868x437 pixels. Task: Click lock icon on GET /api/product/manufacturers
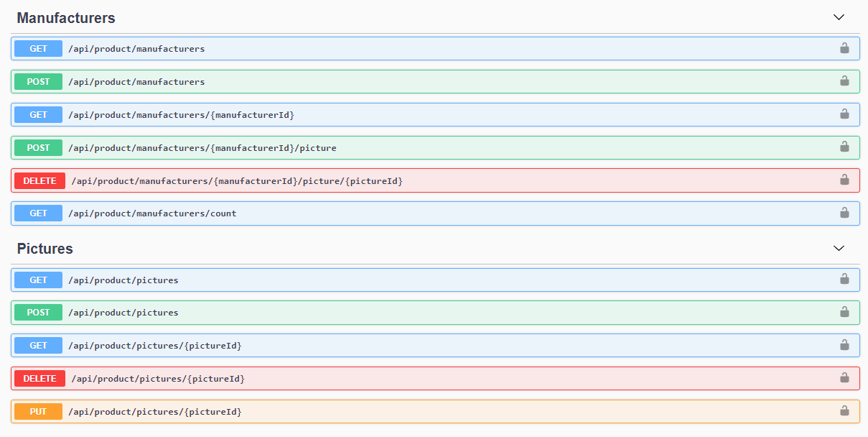844,48
